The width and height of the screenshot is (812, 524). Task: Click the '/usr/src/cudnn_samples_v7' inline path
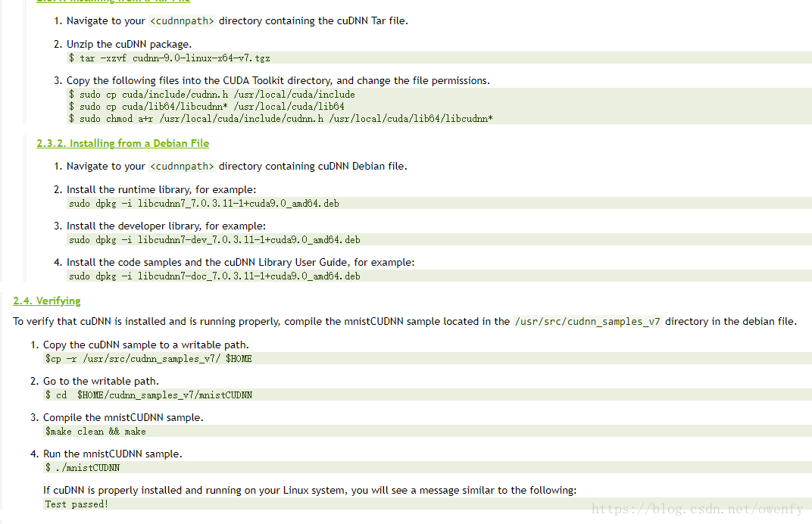(x=587, y=322)
